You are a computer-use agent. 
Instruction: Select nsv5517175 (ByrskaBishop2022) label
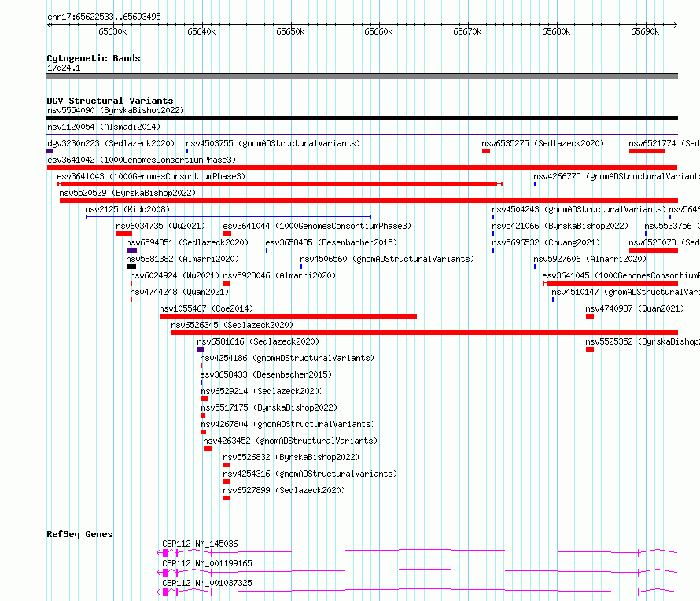click(269, 407)
